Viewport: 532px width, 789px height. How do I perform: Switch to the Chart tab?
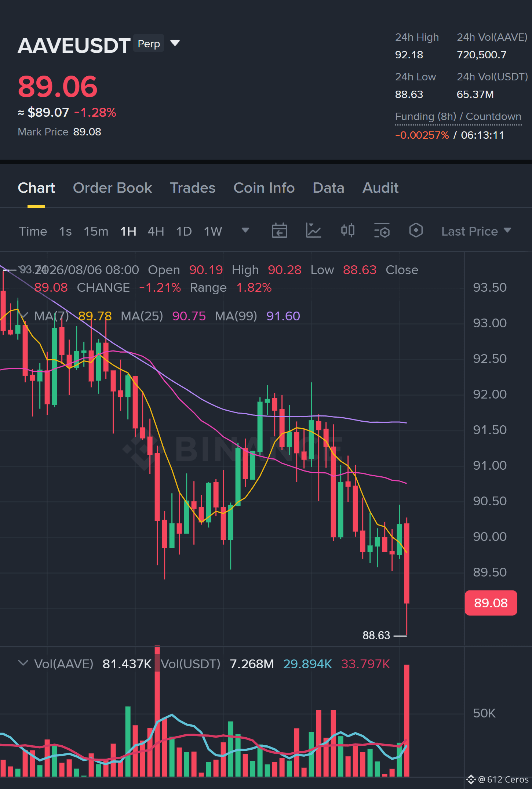click(x=36, y=188)
